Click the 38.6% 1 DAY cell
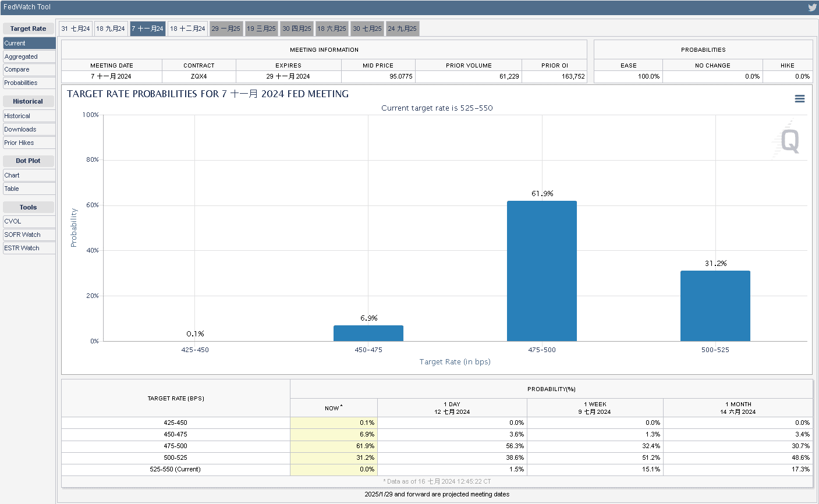The image size is (819, 504). [452, 457]
